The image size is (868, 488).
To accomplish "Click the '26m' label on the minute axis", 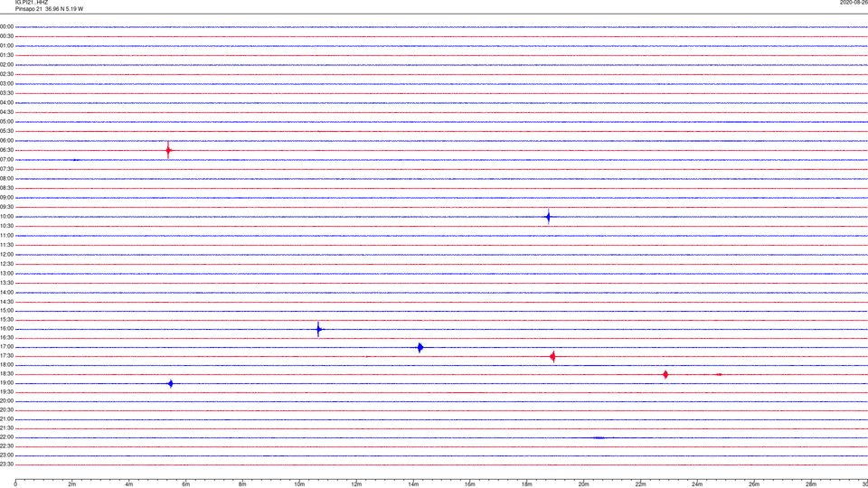I will (754, 484).
